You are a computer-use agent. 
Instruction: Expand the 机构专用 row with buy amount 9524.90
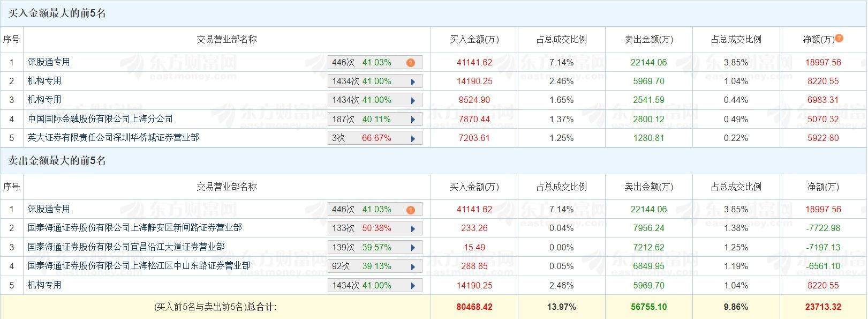tap(413, 100)
